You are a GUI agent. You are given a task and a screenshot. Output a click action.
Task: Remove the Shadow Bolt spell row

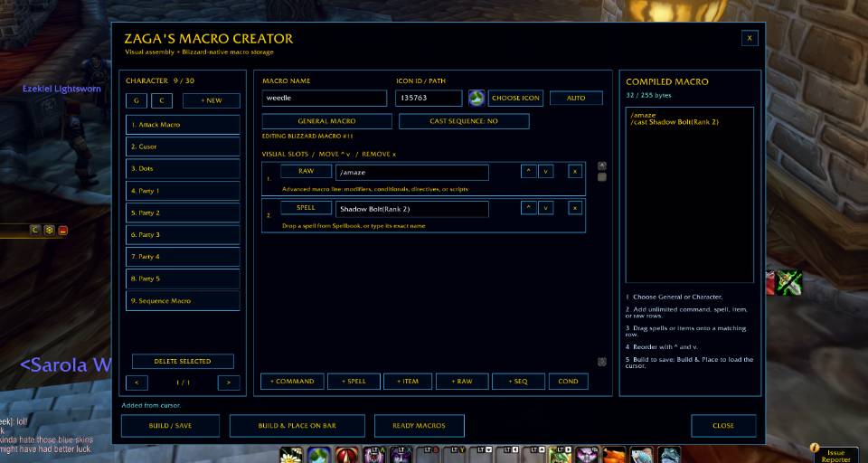(575, 208)
